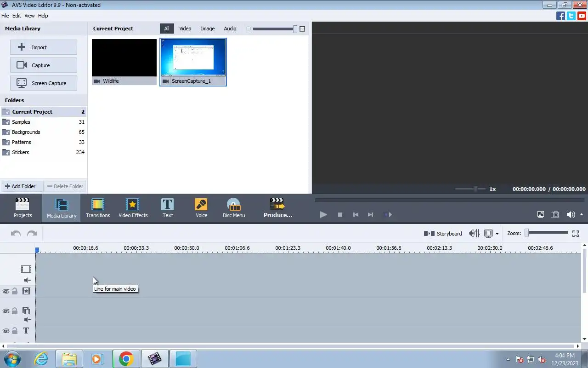Viewport: 588px width, 368px height.
Task: Click the Delete Folder button
Action: [65, 186]
